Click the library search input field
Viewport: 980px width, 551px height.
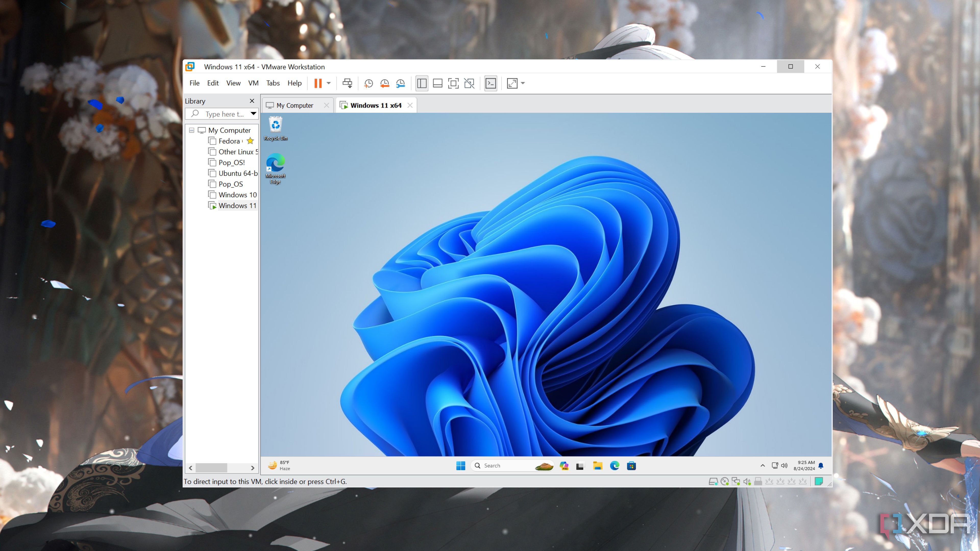click(225, 114)
